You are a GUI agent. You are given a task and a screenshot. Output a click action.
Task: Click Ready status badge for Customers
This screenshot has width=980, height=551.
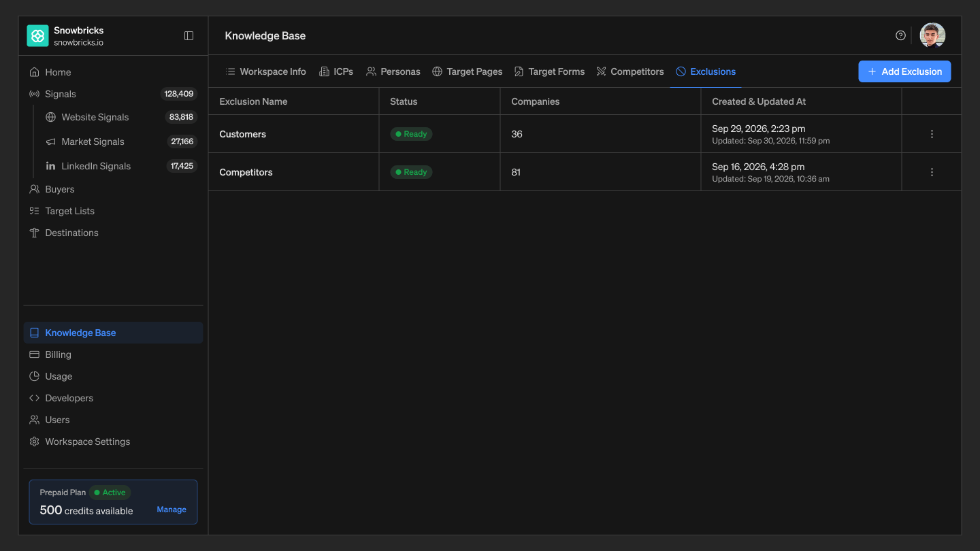411,134
